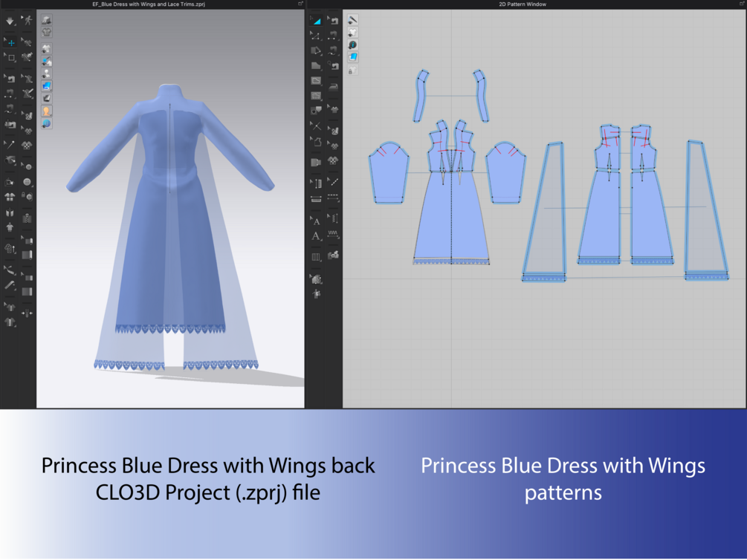Choose Edit Sewing in the 3D toolbar
Image resolution: width=747 pixels, height=560 pixels.
point(10,79)
